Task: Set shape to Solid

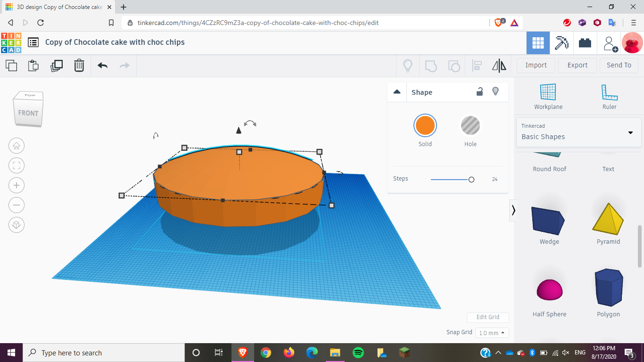Action: point(425,126)
